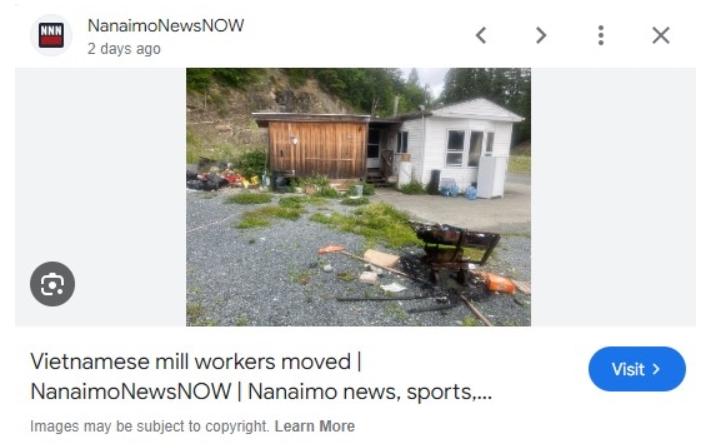Open the Learn More copyright link
The image size is (721, 446).
tap(315, 426)
